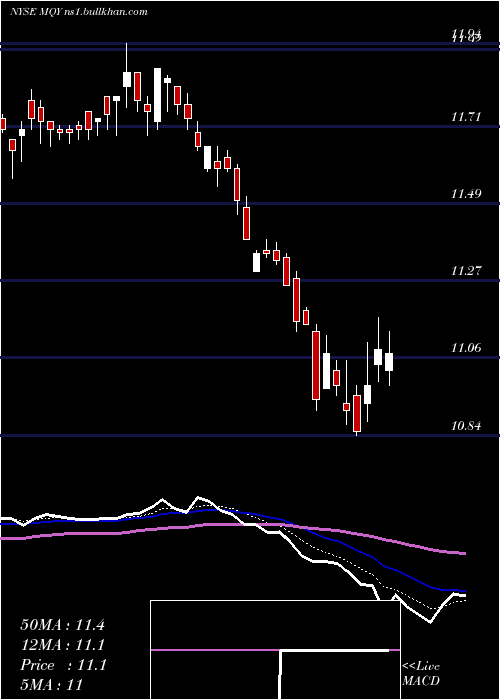Click the lowest red candlestick near 10.84

click(x=357, y=413)
